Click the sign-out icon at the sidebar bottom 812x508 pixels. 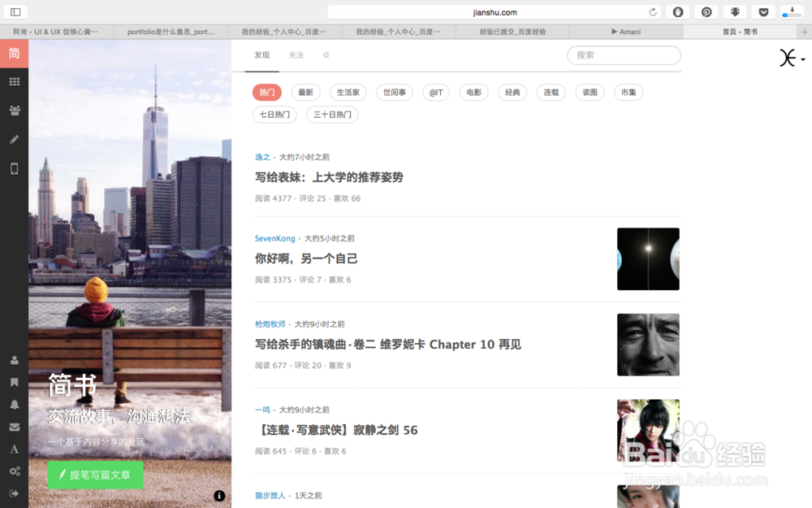(13, 493)
